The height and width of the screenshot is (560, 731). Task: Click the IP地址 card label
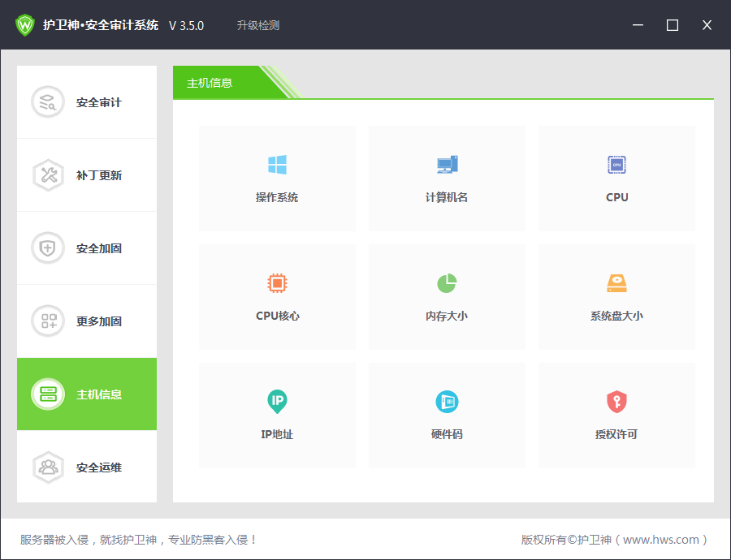coord(277,434)
